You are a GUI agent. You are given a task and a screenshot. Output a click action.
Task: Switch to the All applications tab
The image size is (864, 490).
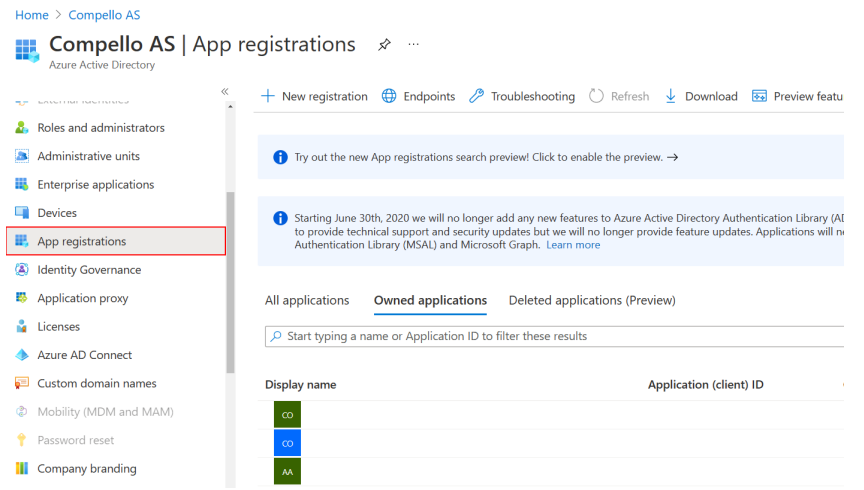point(307,300)
